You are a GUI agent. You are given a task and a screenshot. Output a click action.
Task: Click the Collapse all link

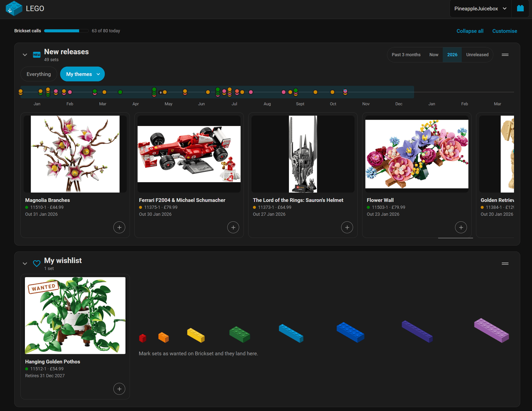470,31
